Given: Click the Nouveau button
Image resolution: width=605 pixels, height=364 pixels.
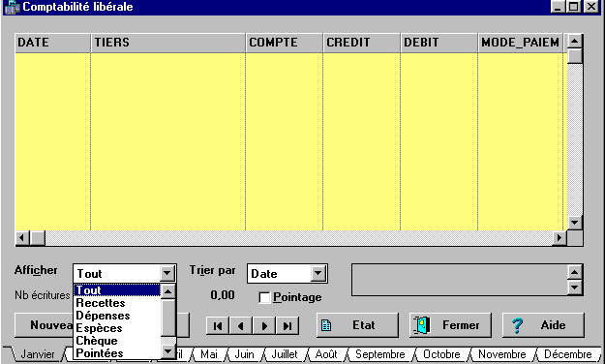Looking at the screenshot, I should coord(44,325).
